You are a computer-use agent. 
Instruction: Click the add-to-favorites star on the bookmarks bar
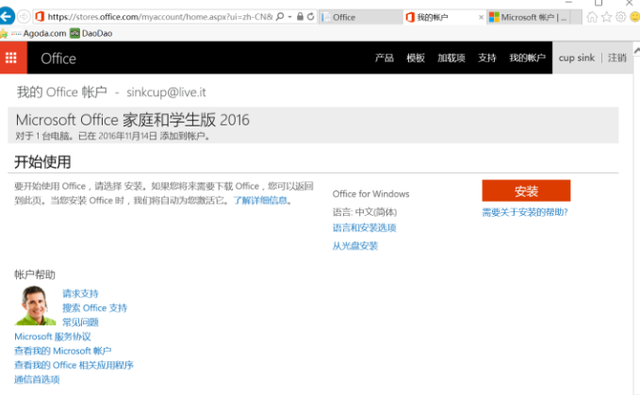click(4, 33)
